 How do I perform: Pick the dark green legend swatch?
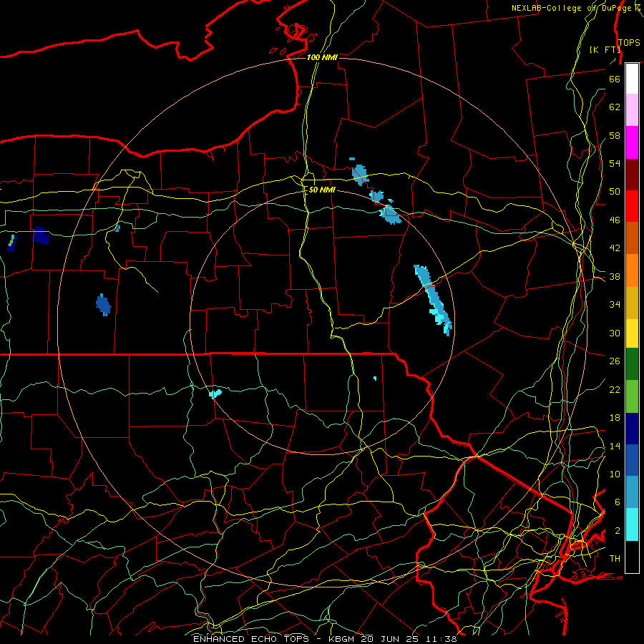pyautogui.click(x=632, y=364)
